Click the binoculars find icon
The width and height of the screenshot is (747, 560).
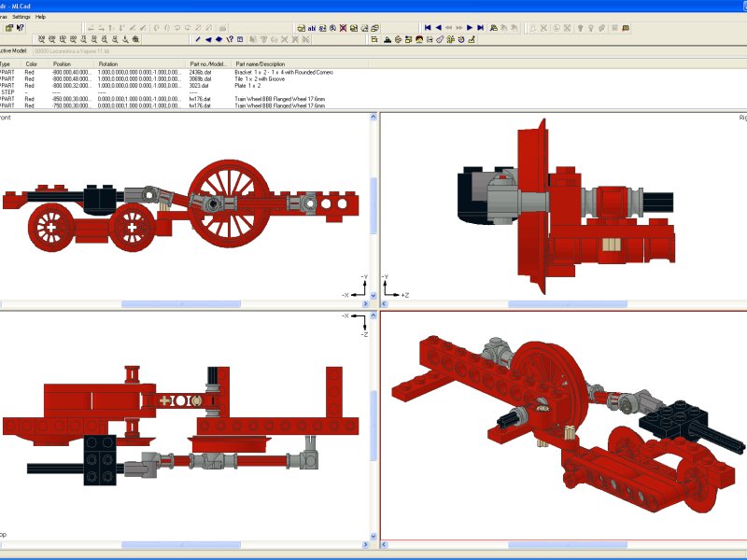click(494, 28)
